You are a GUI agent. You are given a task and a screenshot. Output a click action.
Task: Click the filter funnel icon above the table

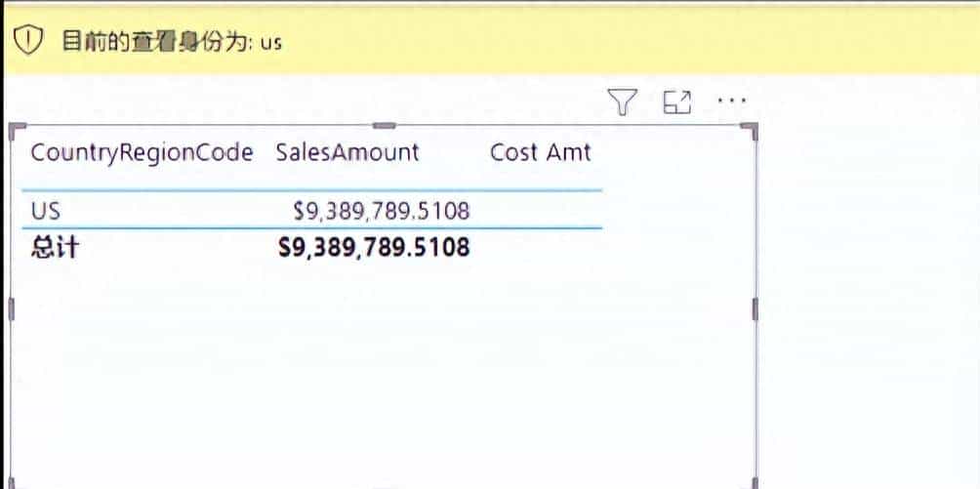pyautogui.click(x=622, y=102)
